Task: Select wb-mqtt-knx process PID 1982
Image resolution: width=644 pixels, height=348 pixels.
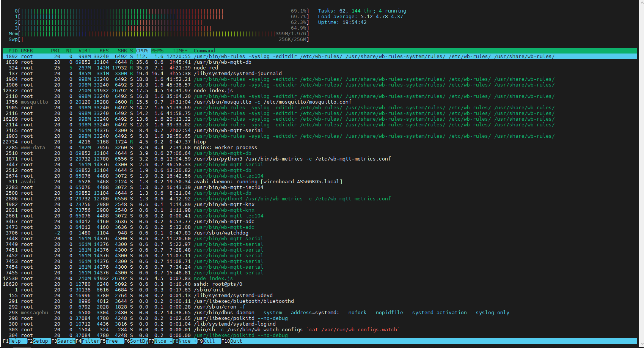Action: pyautogui.click(x=320, y=205)
